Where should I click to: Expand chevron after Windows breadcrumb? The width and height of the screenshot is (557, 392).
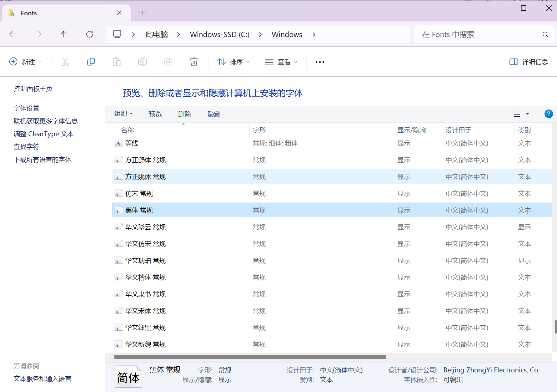[314, 35]
